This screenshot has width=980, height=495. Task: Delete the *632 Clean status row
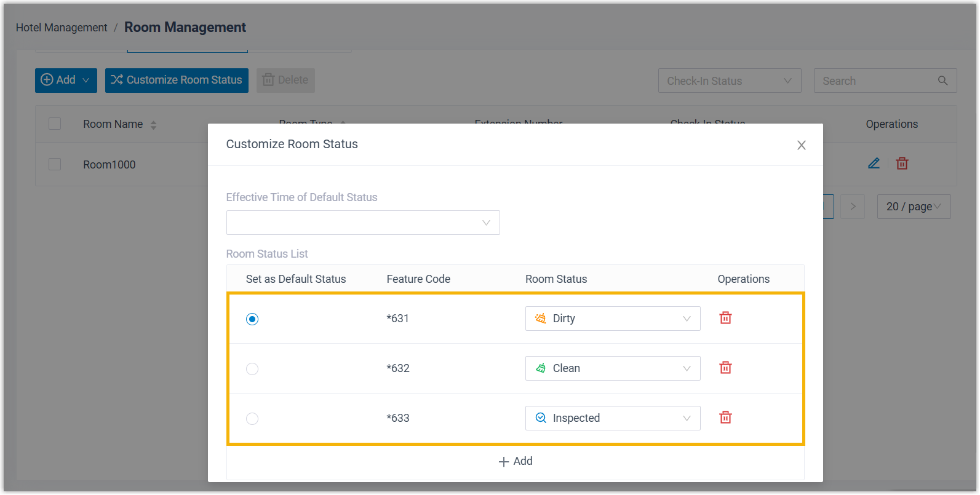point(725,368)
